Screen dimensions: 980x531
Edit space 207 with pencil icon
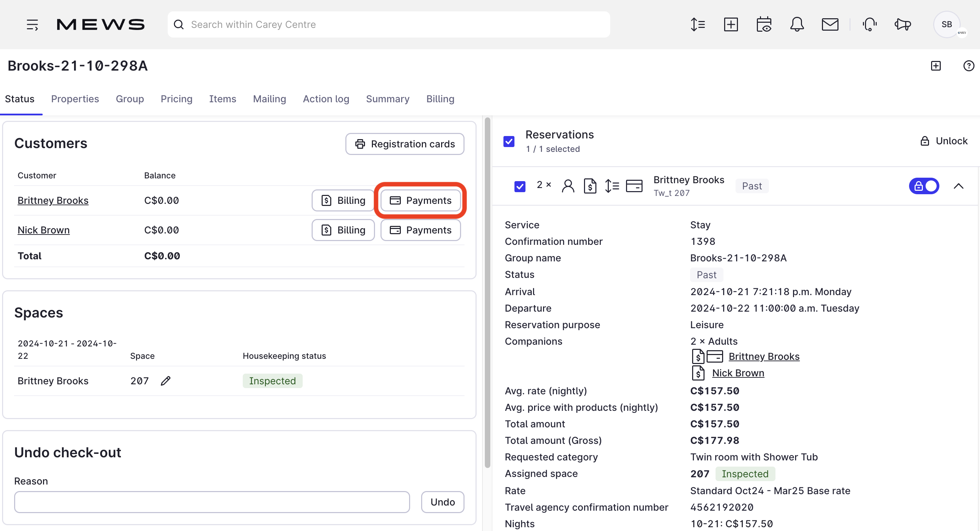(166, 381)
